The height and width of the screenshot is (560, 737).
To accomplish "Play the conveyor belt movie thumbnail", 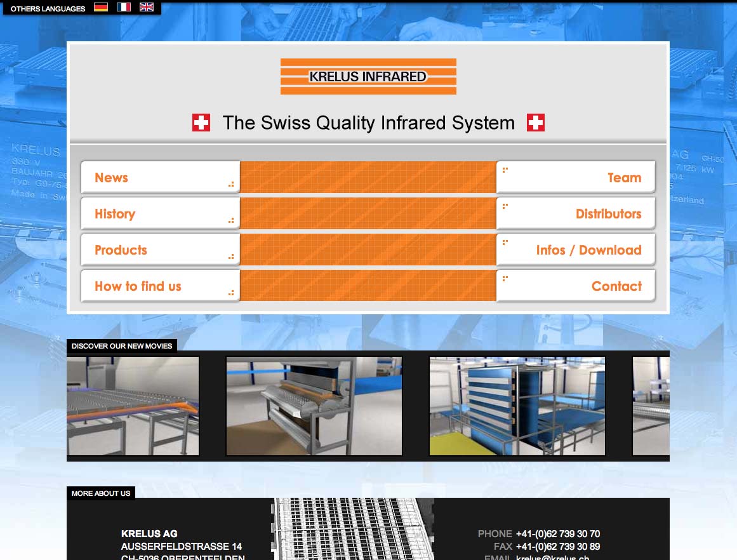I will point(133,406).
